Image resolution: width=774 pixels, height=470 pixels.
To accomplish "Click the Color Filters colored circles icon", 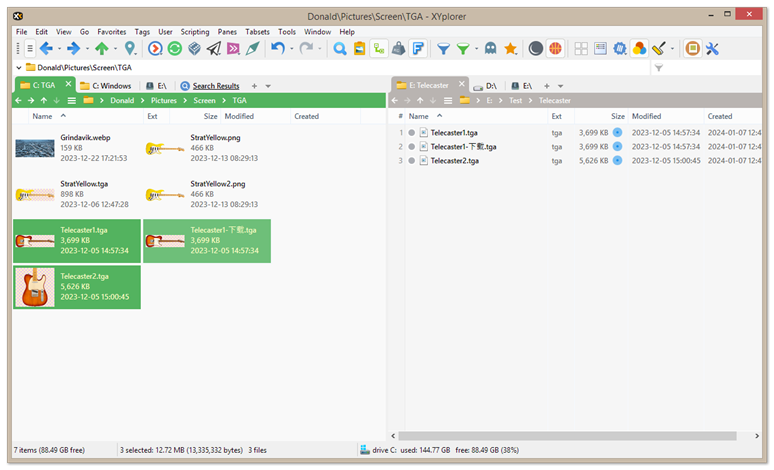I will (640, 48).
